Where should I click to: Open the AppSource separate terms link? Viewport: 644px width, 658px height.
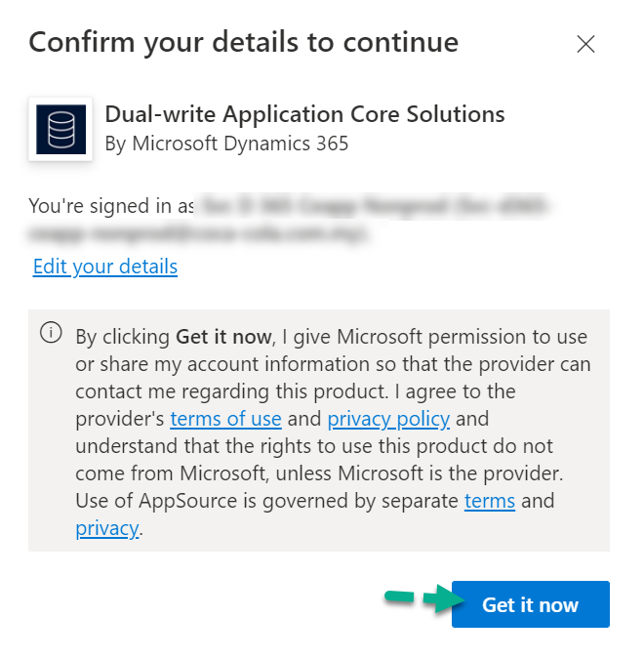pyautogui.click(x=489, y=501)
